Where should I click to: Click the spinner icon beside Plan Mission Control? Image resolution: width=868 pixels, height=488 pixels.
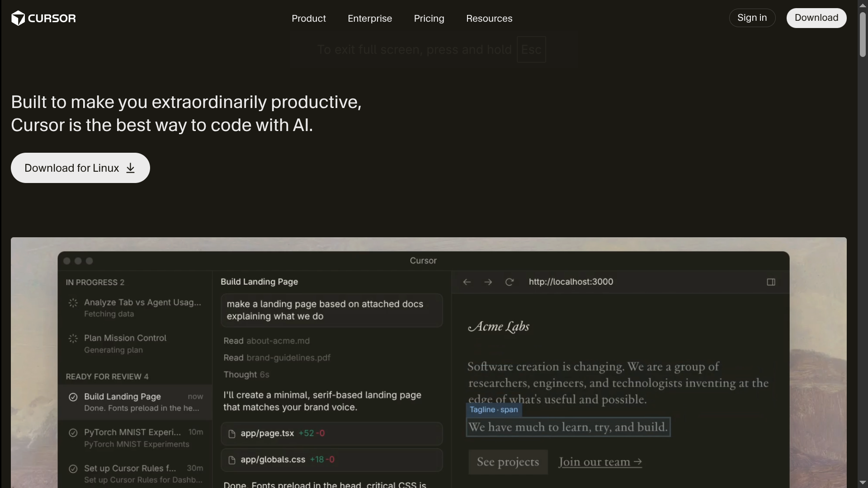[x=73, y=338]
